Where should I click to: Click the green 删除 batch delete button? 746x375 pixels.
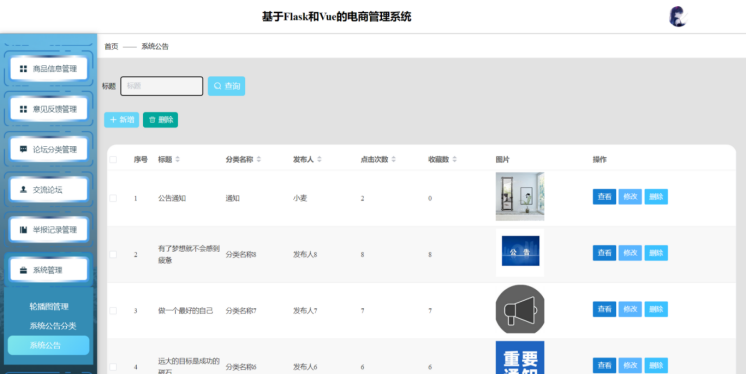pos(160,120)
